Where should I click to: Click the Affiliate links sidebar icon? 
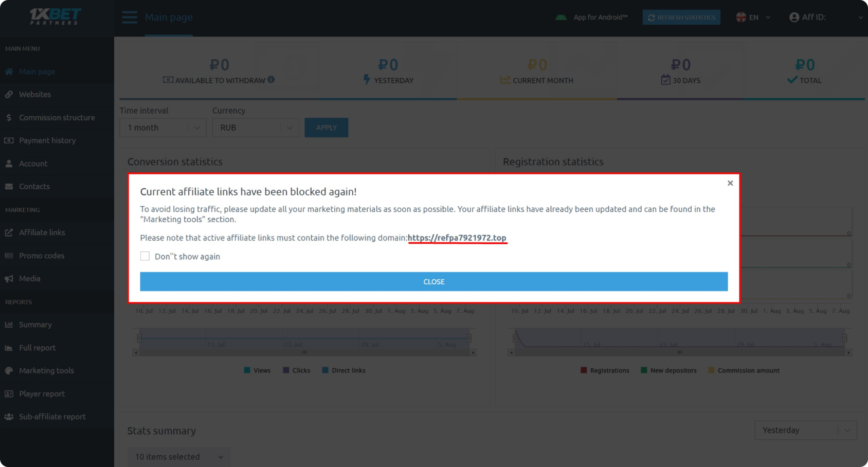[x=9, y=232]
